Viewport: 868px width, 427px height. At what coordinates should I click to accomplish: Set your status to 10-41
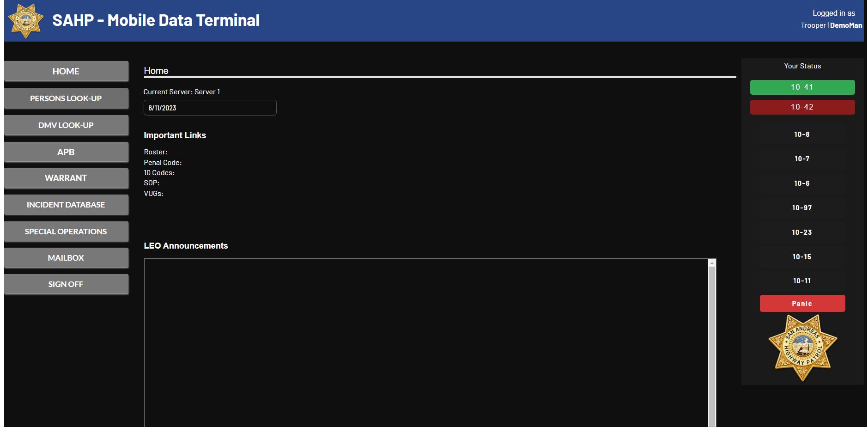(x=802, y=87)
